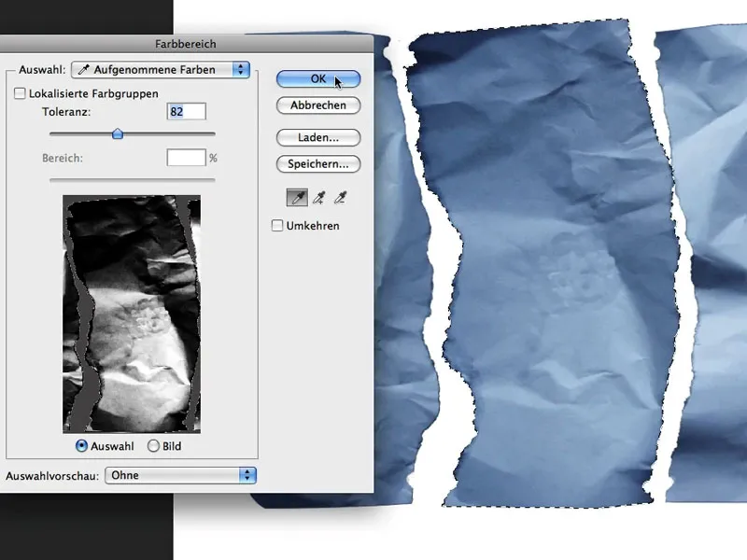Expand the dropdown stepper arrows next to Ohne
Image resolution: width=747 pixels, height=560 pixels.
[247, 475]
